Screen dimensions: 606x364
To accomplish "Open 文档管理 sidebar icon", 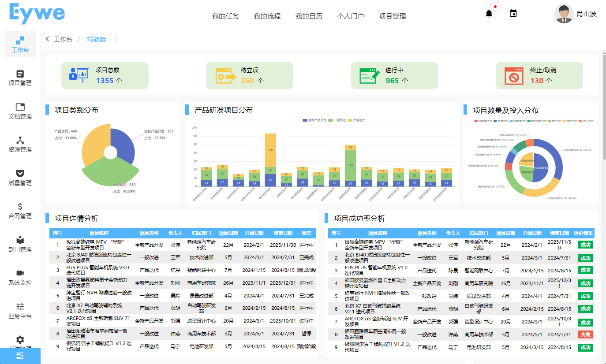I will click(20, 111).
